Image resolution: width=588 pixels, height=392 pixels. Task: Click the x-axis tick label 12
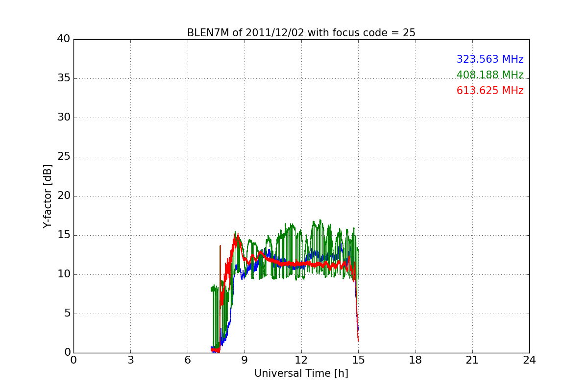[301, 360]
